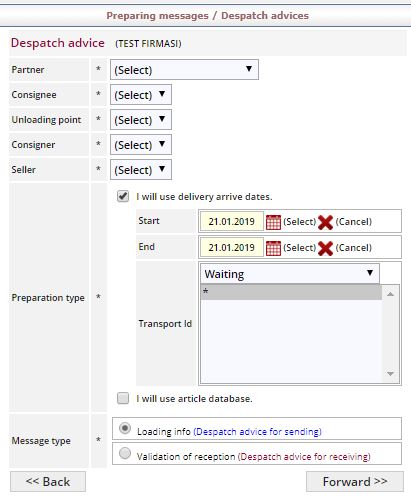The width and height of the screenshot is (411, 500).
Task: Expand the Consignee dropdown
Action: (141, 95)
